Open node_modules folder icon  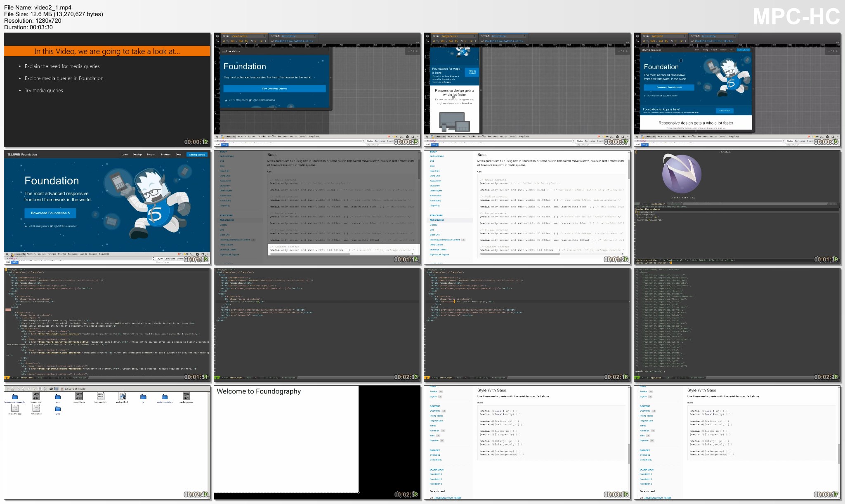pyautogui.click(x=165, y=396)
